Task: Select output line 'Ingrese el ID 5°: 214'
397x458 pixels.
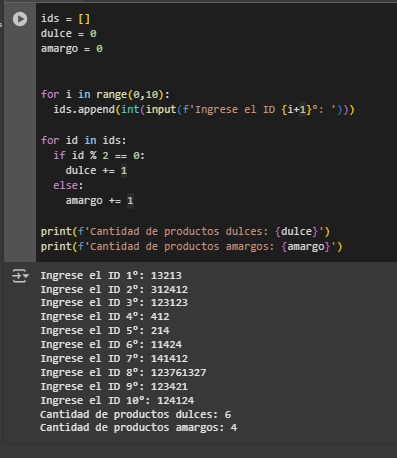Action: 105,331
